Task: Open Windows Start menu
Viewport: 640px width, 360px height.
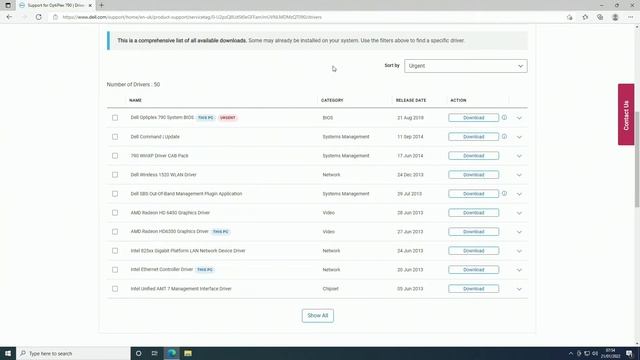Action: pos(8,353)
